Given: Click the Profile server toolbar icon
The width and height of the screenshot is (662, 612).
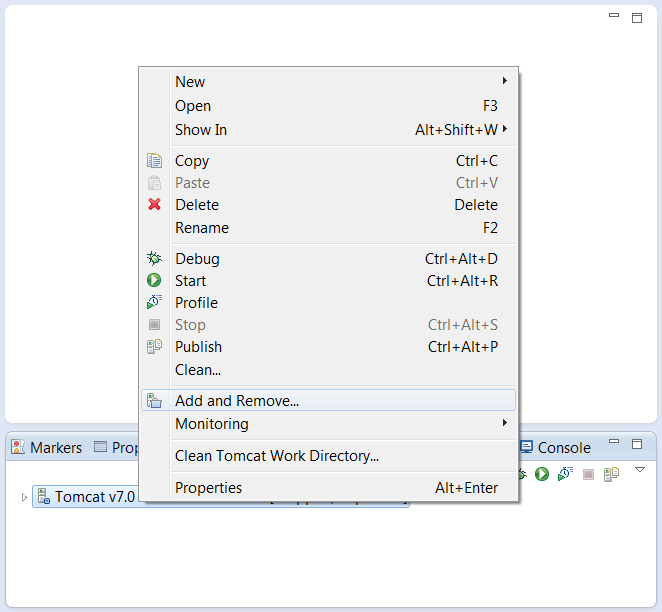Looking at the screenshot, I should (565, 474).
